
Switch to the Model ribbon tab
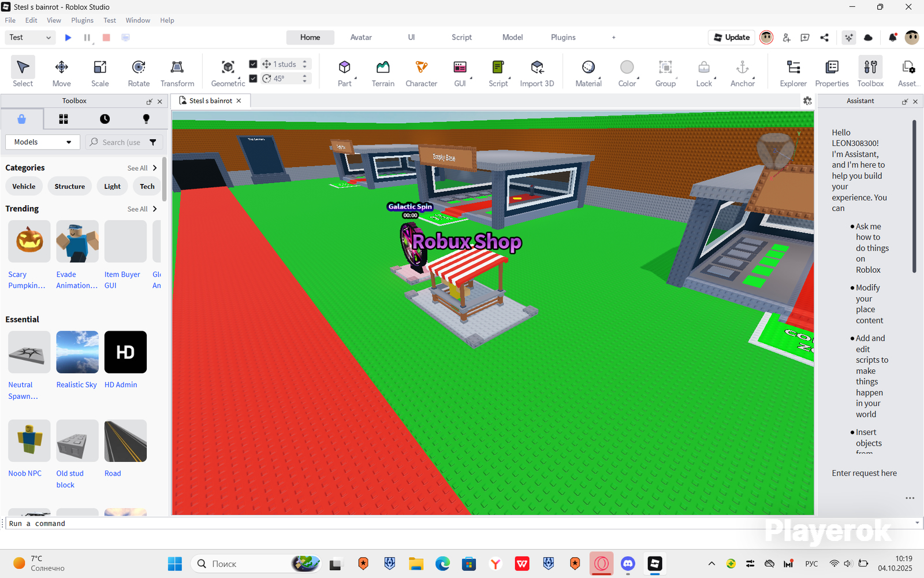(512, 38)
